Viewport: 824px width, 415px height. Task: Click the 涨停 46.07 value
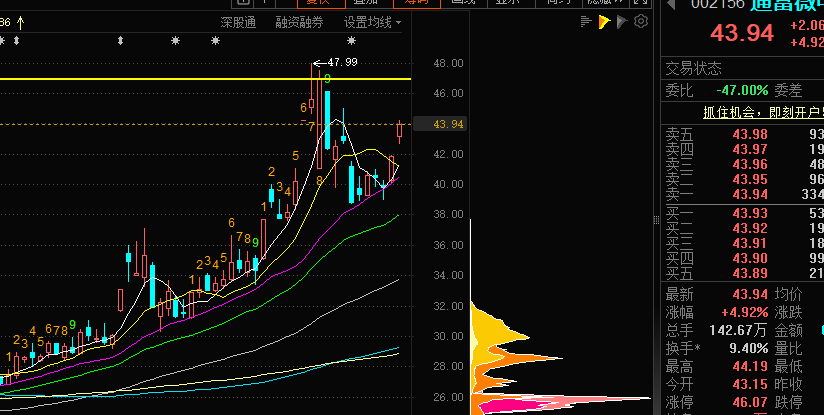click(750, 403)
